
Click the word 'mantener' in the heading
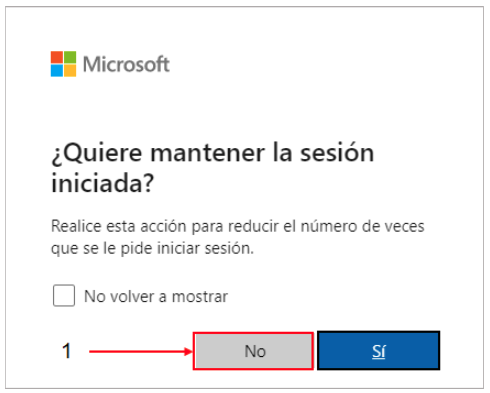point(208,154)
